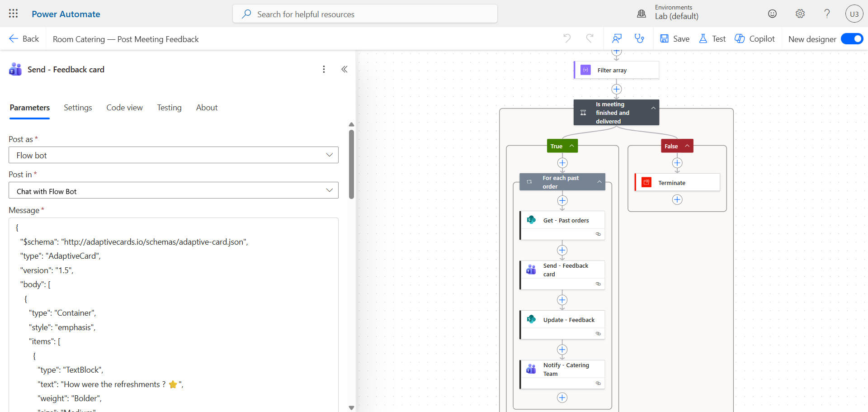Click the Search for helpful resources box
This screenshot has height=412, width=868.
click(365, 14)
